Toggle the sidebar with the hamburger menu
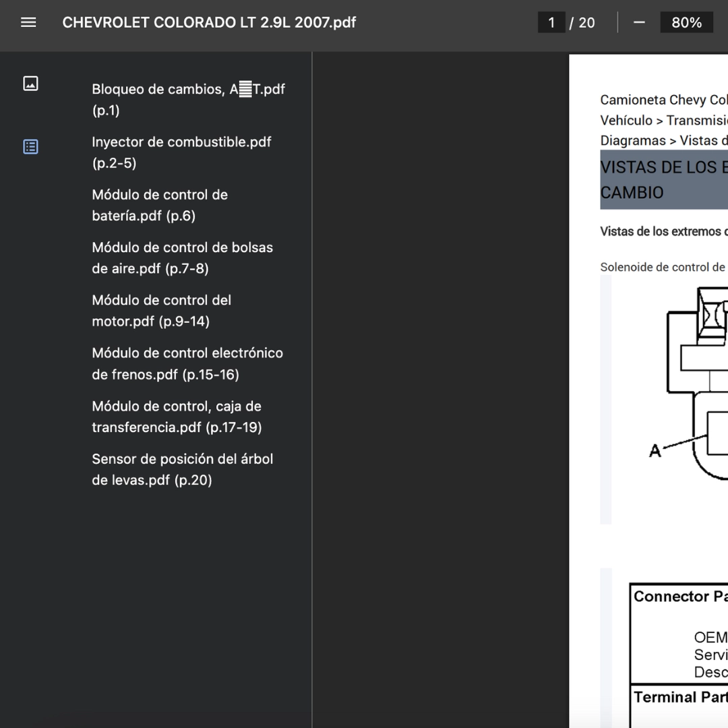728x728 pixels. (x=28, y=22)
